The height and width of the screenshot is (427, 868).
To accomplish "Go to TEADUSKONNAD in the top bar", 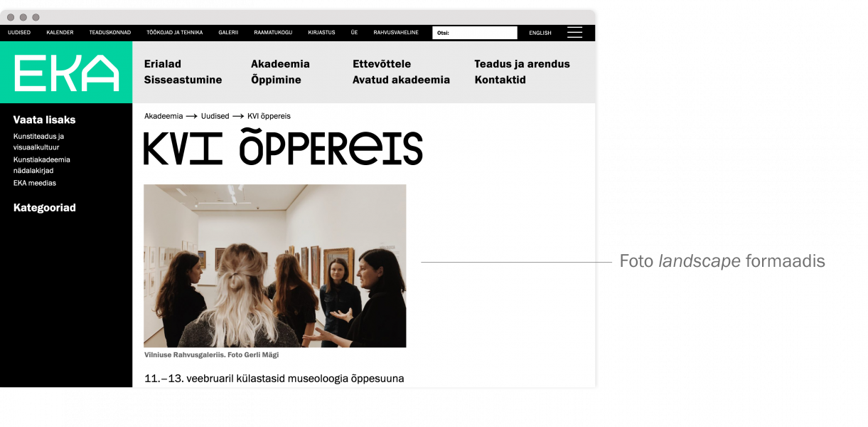I will pos(110,33).
